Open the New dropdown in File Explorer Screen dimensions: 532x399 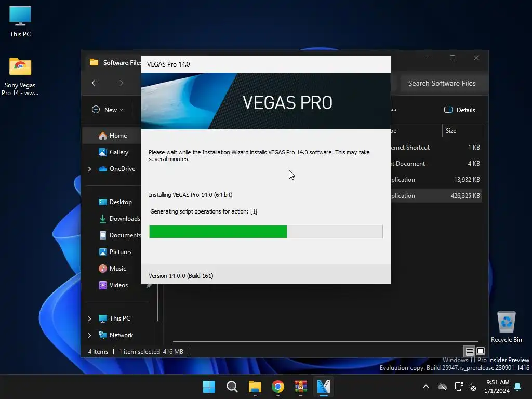pyautogui.click(x=108, y=110)
